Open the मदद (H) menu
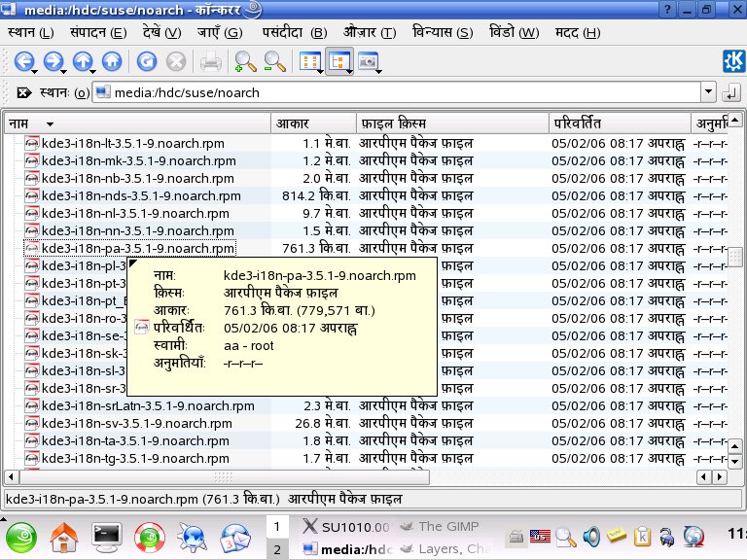 point(578,32)
